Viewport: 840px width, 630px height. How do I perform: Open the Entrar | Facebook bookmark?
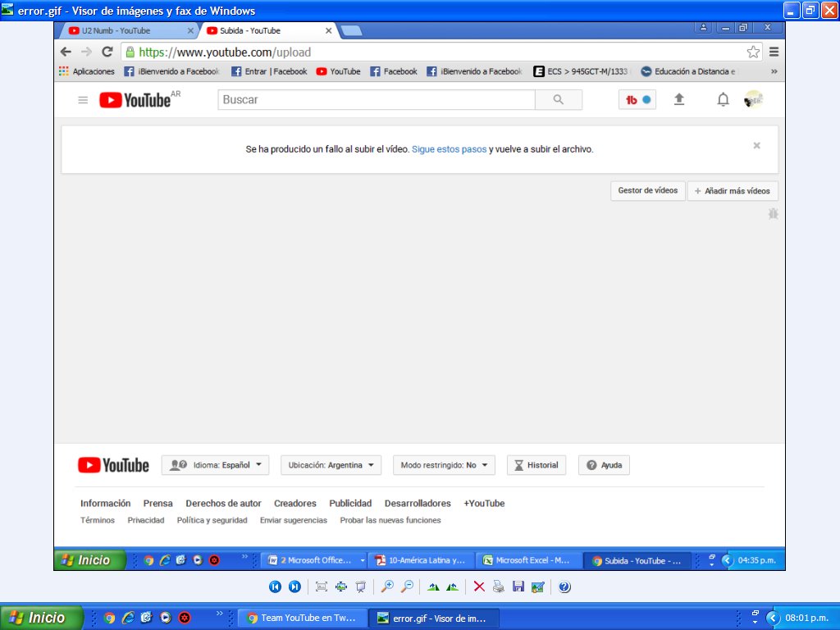click(x=269, y=71)
